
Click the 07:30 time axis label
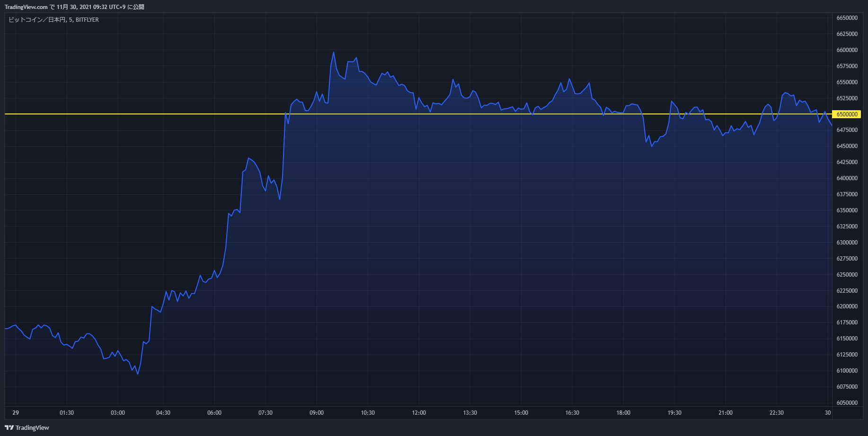click(x=266, y=413)
